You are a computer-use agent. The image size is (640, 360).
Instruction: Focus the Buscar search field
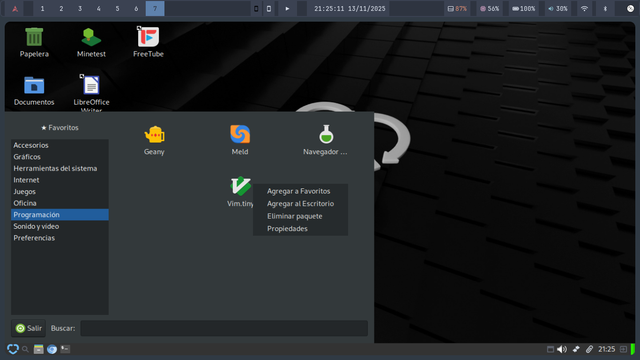point(224,328)
